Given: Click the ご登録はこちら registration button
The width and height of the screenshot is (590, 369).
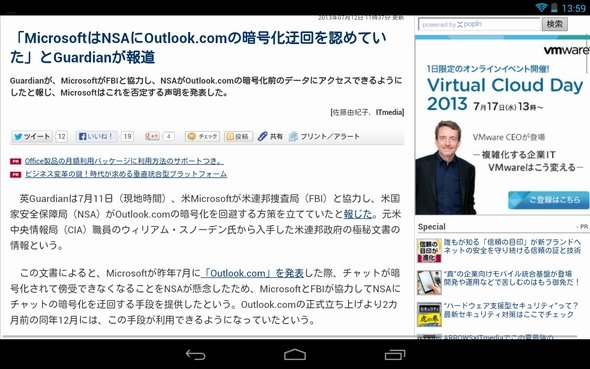Looking at the screenshot, I should (548, 200).
